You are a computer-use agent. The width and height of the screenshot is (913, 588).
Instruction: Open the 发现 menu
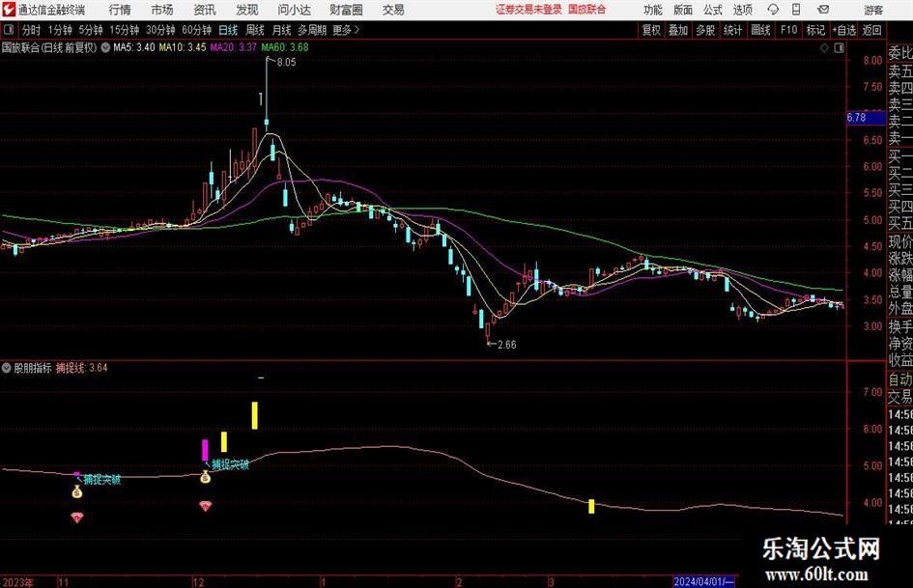pos(247,10)
